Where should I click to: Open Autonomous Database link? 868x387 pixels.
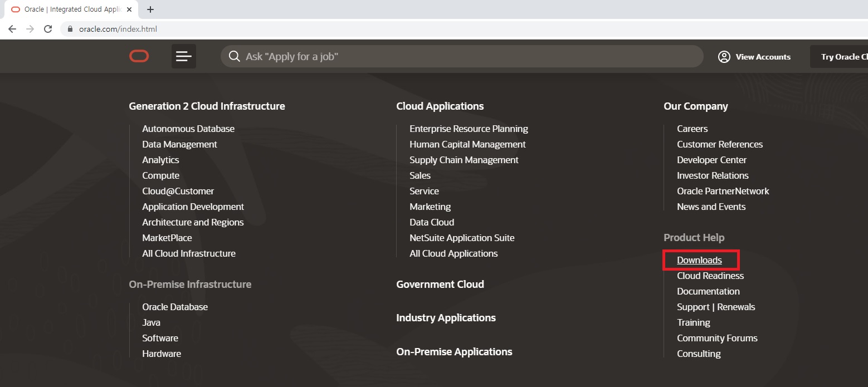[x=188, y=129]
